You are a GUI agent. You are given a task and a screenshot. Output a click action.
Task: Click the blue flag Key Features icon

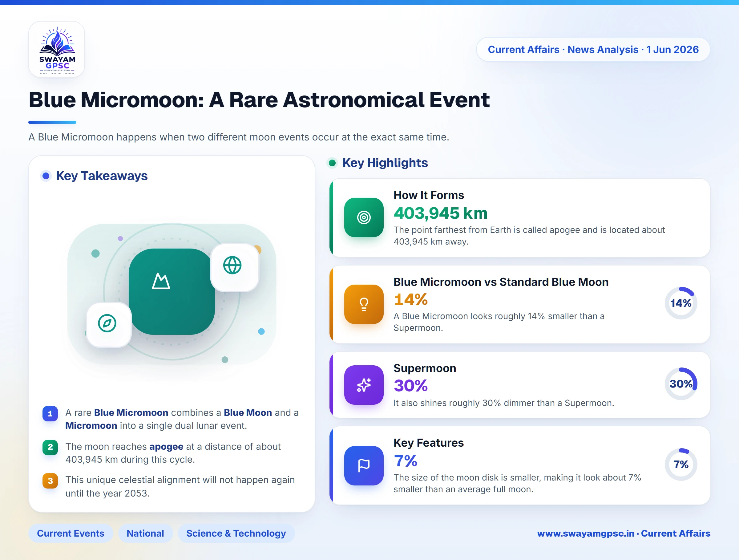click(364, 465)
